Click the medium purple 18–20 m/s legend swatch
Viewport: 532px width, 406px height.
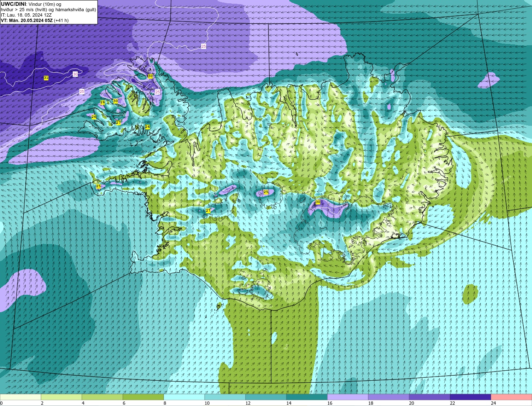pos(389,397)
